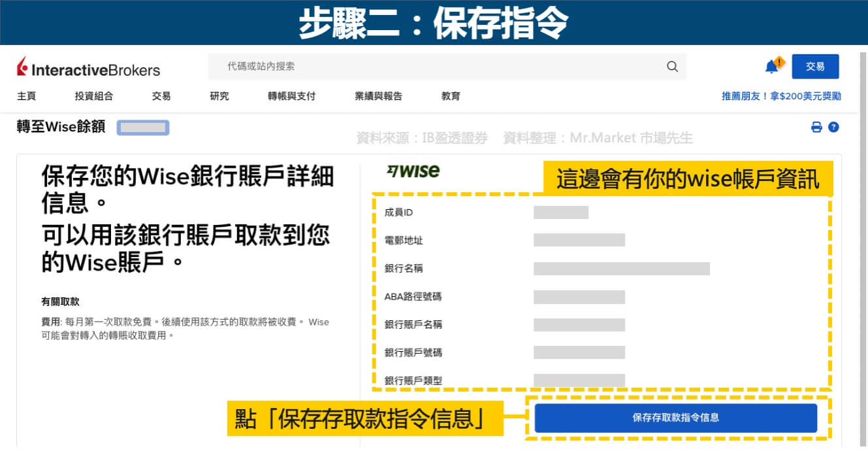Click the 代碼或站內搜索 search field

pos(447,67)
